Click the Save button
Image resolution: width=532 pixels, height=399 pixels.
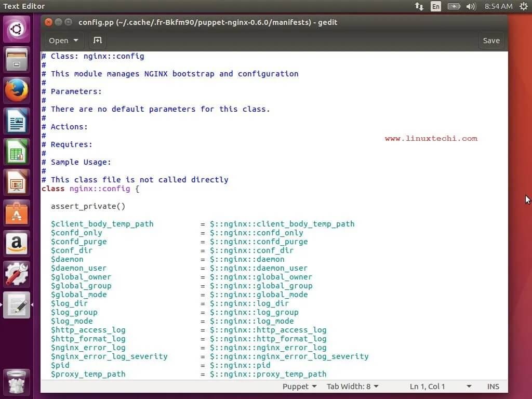pyautogui.click(x=490, y=40)
